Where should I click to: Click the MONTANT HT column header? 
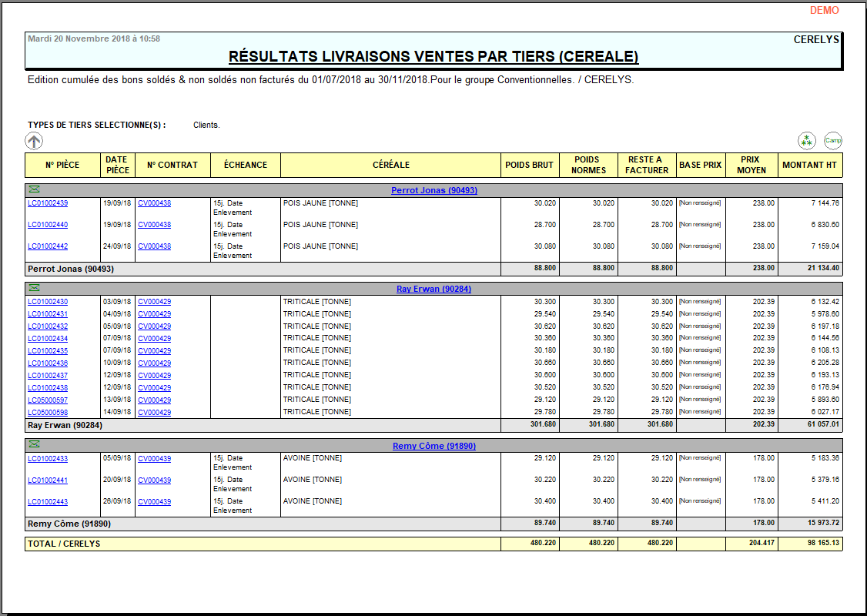pyautogui.click(x=809, y=165)
